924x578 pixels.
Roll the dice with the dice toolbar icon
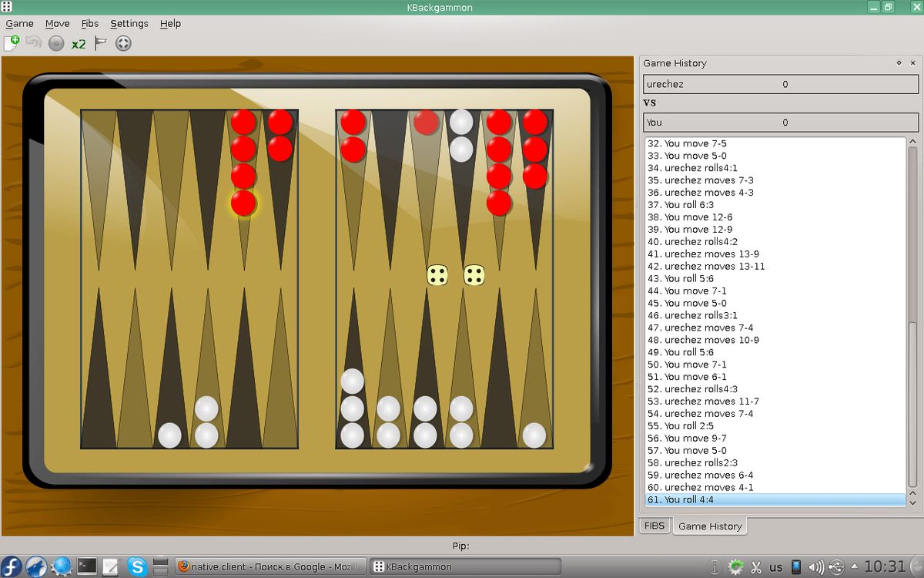[x=122, y=43]
